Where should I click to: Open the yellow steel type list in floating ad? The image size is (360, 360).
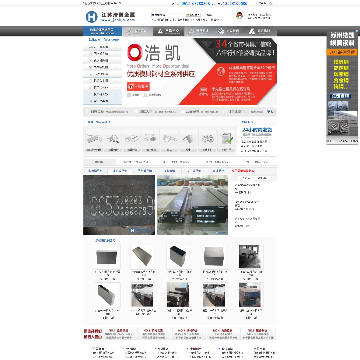(x=342, y=75)
